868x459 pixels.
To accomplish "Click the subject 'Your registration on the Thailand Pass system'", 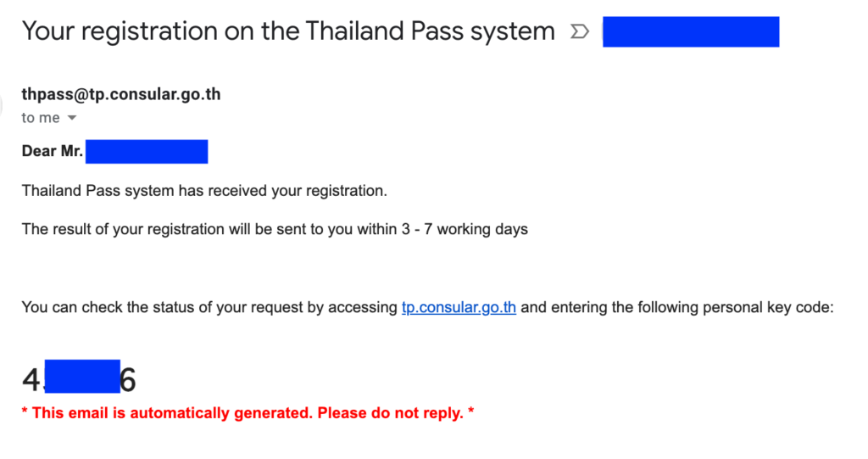I will 288,31.
